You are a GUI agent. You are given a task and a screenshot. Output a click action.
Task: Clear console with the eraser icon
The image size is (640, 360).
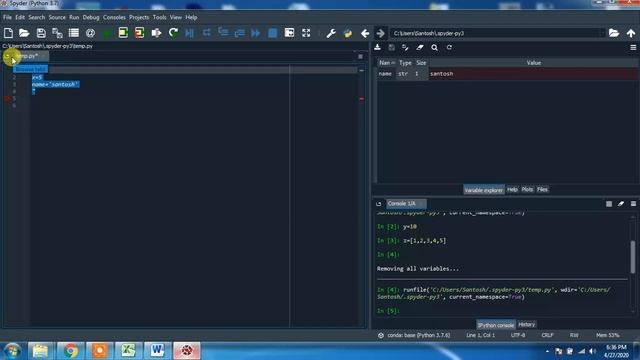[621, 204]
